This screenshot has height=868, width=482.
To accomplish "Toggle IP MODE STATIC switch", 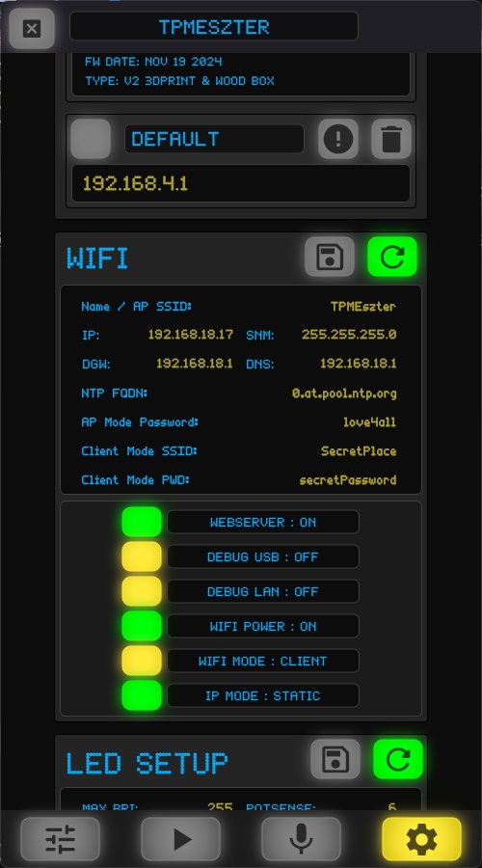I will point(142,695).
